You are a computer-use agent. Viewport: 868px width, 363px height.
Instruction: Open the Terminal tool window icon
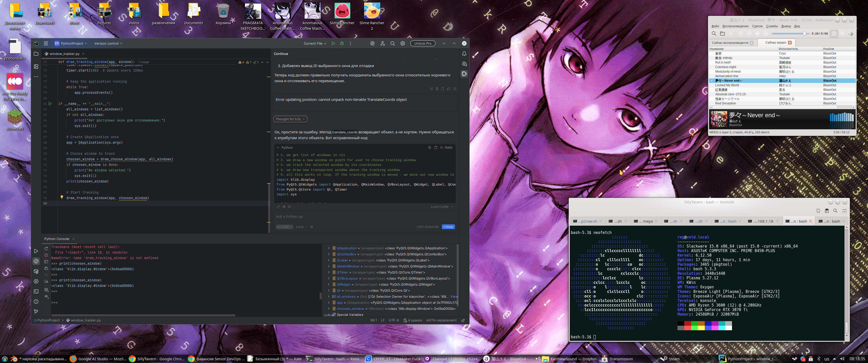36,291
